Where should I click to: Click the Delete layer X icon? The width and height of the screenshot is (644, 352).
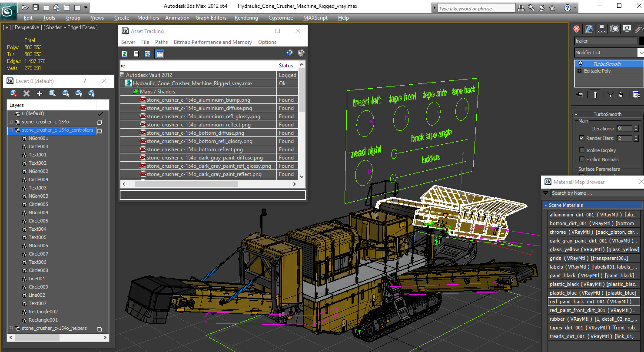pyautogui.click(x=27, y=93)
